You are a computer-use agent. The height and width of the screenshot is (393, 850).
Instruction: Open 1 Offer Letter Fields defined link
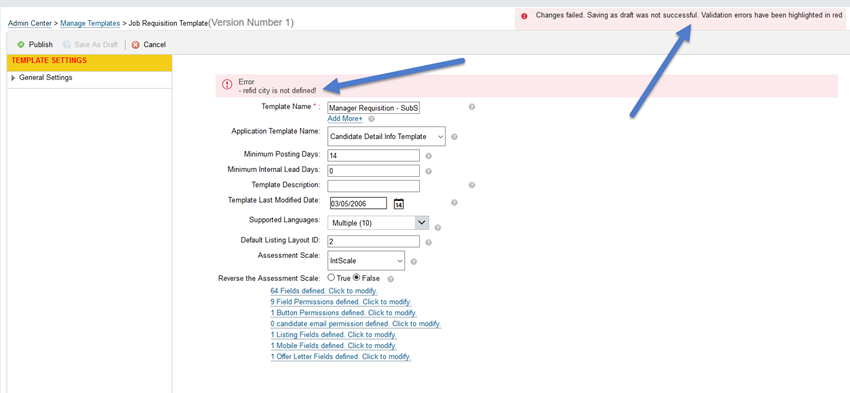pyautogui.click(x=341, y=357)
